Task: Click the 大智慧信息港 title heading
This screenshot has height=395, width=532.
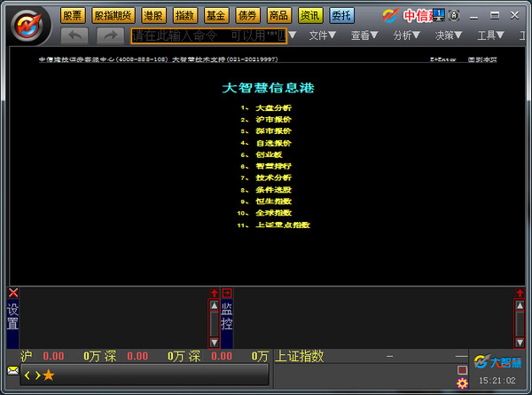Action: tap(268, 88)
